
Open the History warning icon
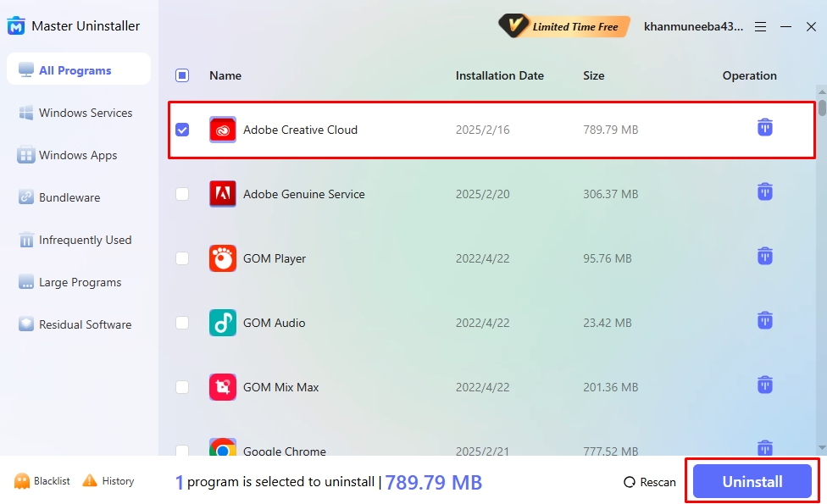pyautogui.click(x=90, y=480)
